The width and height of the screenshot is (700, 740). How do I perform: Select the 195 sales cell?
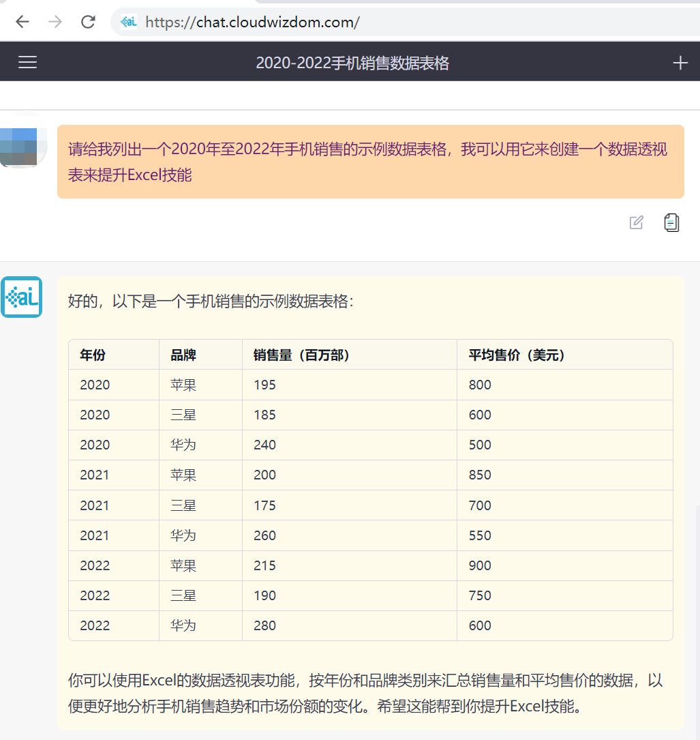click(350, 385)
